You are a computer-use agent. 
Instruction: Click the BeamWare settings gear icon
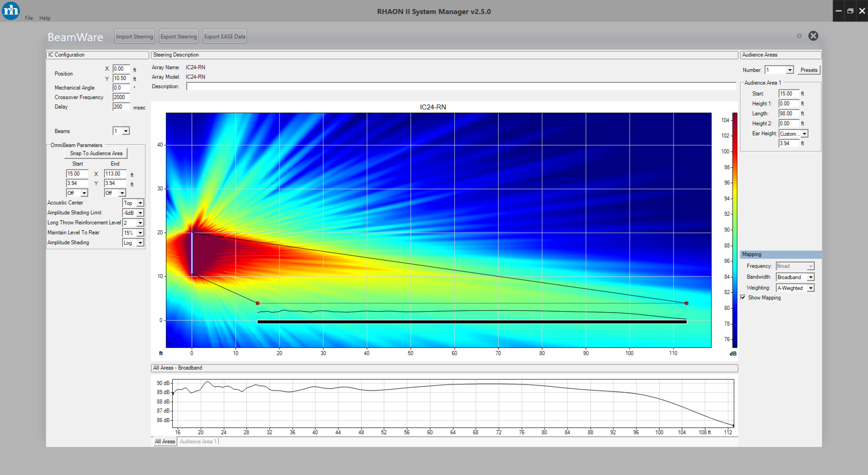click(799, 36)
